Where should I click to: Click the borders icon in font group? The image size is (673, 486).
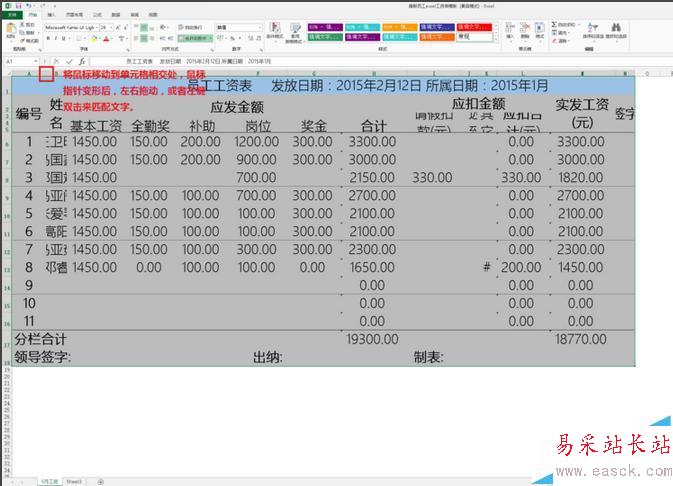point(79,39)
